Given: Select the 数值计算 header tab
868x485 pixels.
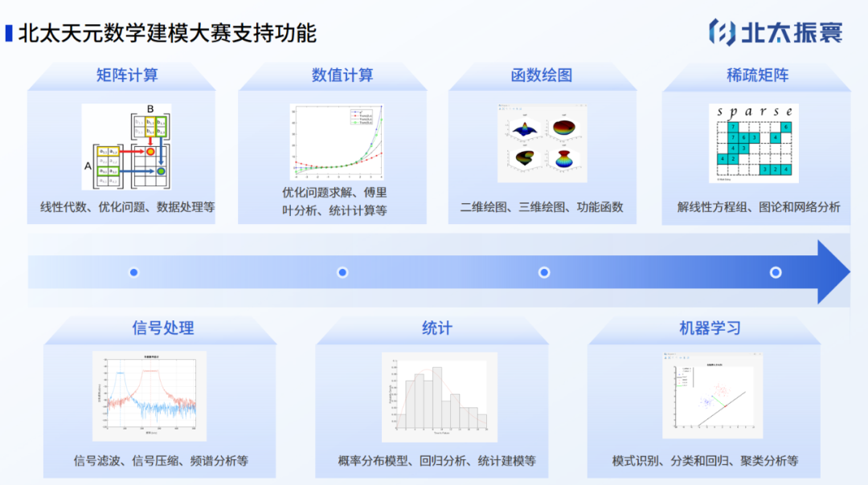Looking at the screenshot, I should point(342,75).
